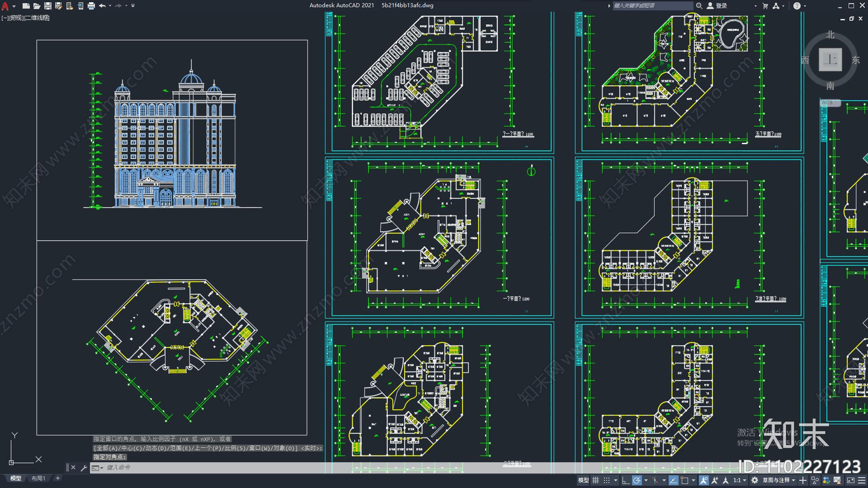Toggle ortho mode

point(626,480)
